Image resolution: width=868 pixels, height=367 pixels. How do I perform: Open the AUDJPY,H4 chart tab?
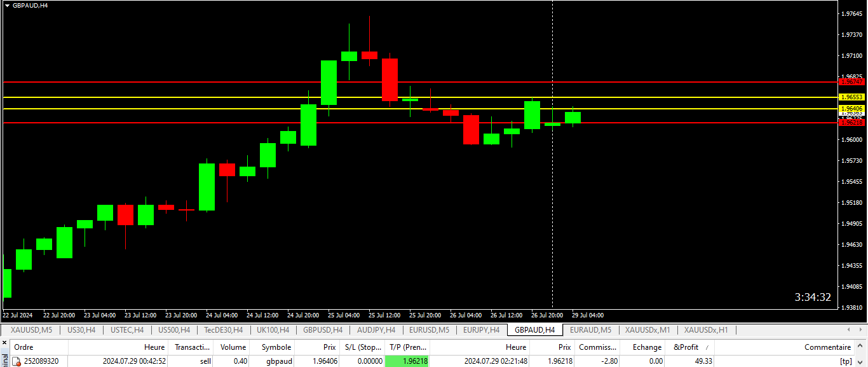coord(376,329)
